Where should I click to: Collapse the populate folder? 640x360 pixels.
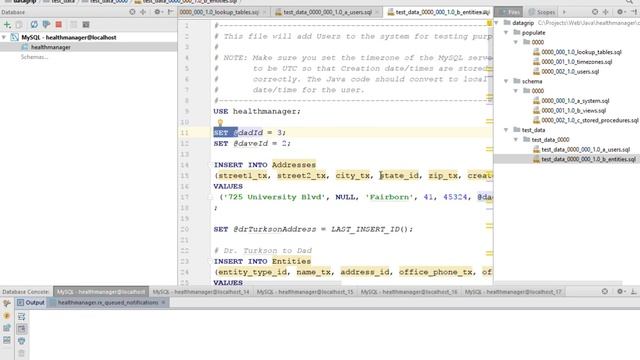(506, 33)
